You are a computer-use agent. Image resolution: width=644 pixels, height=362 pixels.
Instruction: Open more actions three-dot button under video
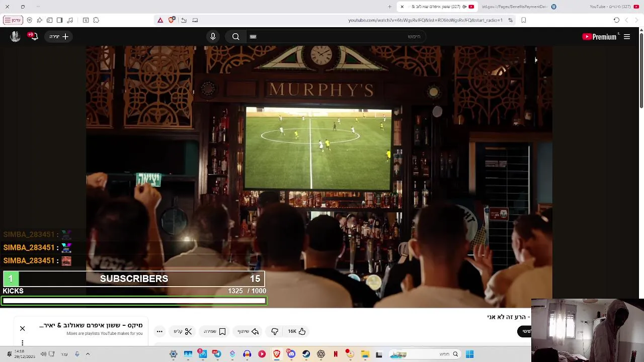pyautogui.click(x=159, y=331)
